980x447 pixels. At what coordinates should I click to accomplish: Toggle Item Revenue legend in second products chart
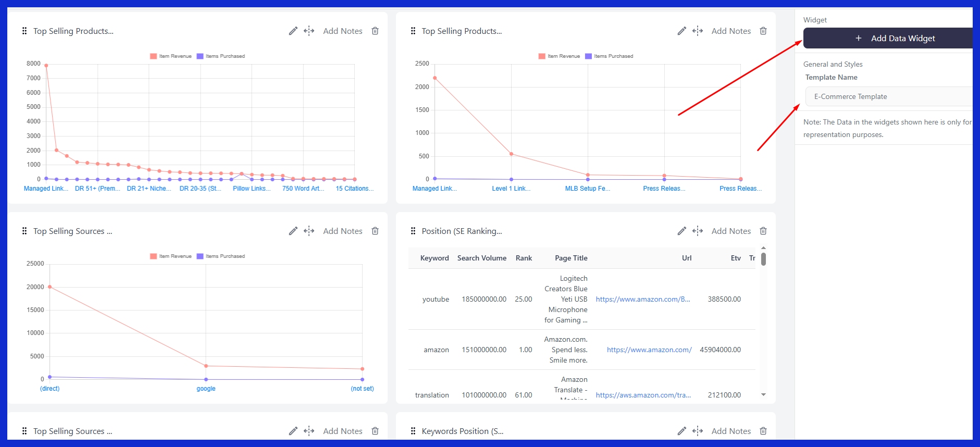pos(559,56)
